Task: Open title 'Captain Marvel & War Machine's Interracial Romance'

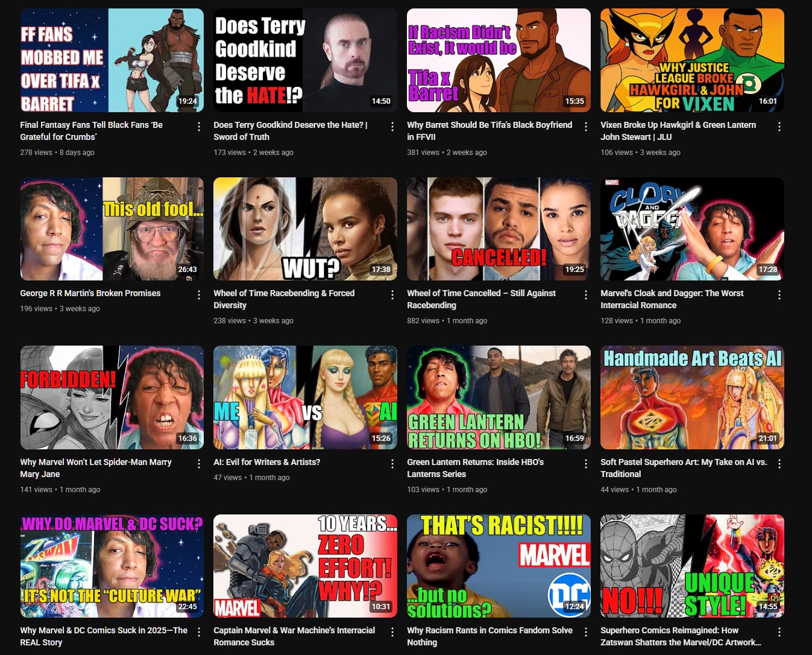Action: point(294,636)
